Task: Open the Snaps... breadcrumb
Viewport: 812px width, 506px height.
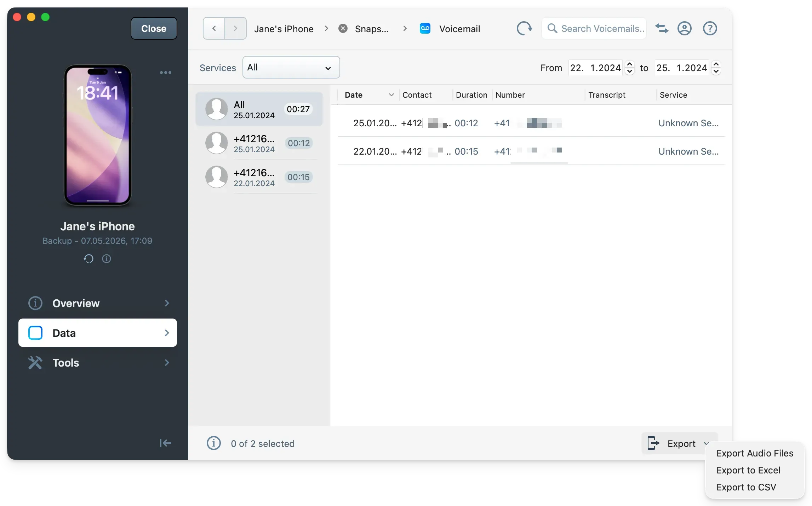Action: pyautogui.click(x=372, y=29)
